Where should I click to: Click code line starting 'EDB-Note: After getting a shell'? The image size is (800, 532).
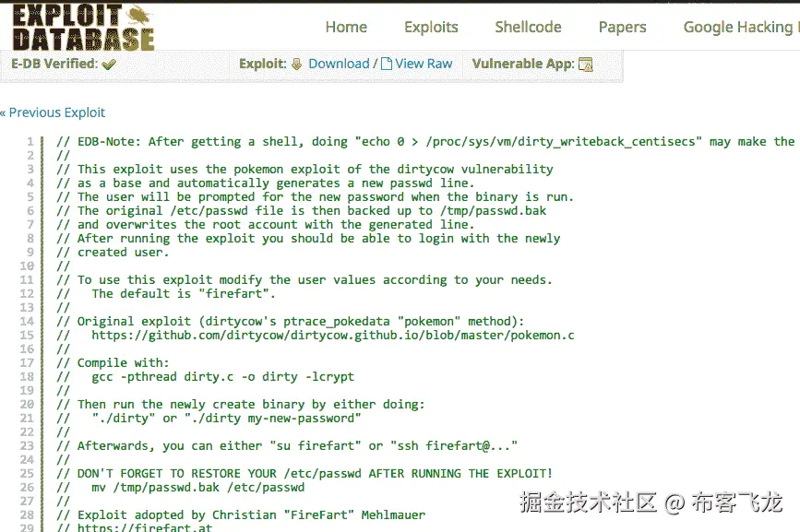coord(425,142)
